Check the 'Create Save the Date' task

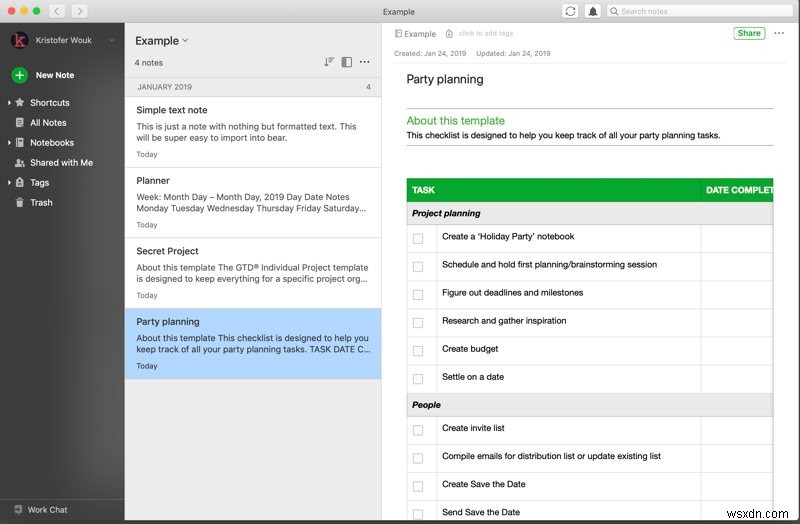pyautogui.click(x=418, y=486)
